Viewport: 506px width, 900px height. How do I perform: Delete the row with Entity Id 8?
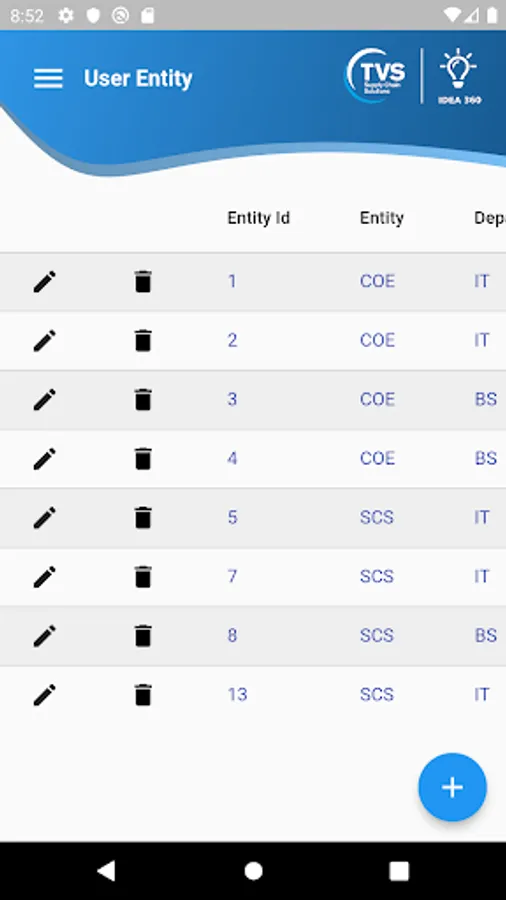coord(143,636)
